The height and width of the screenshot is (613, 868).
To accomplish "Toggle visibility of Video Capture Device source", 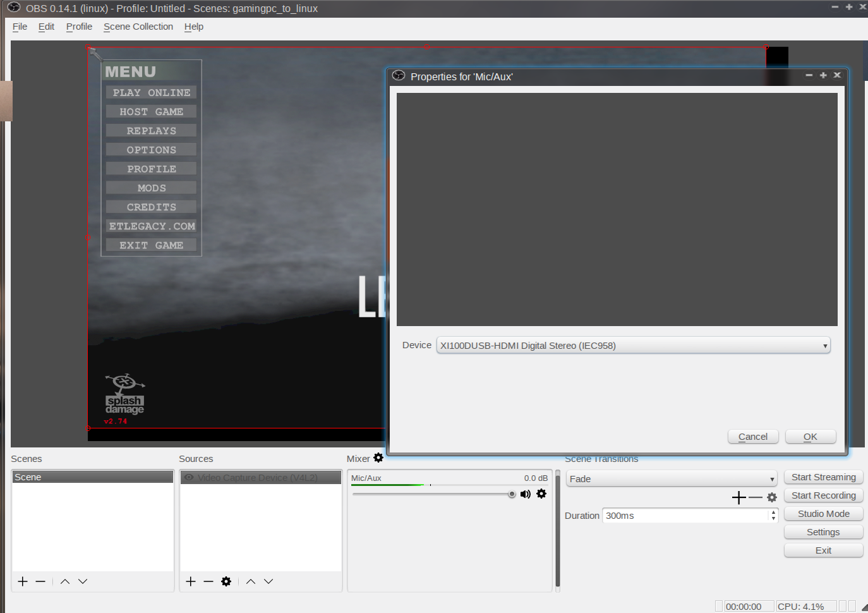I will [x=189, y=478].
